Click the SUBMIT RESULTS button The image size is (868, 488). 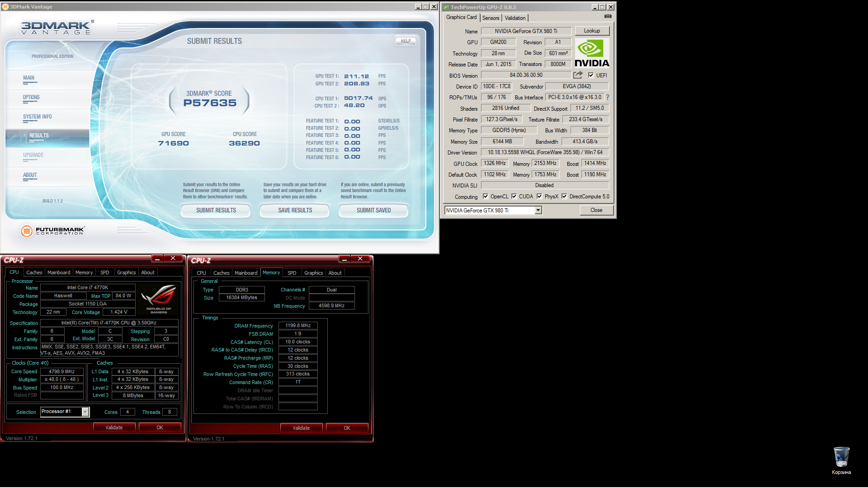coord(216,211)
